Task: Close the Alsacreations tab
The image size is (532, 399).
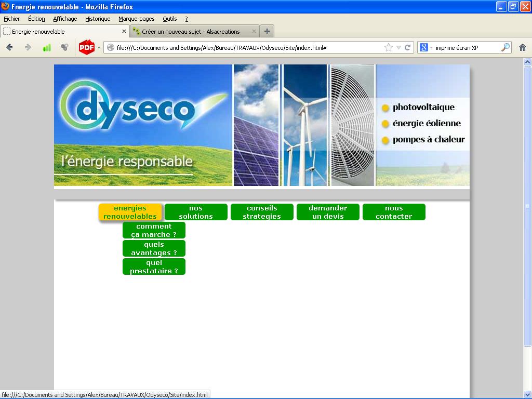Action: [x=254, y=31]
